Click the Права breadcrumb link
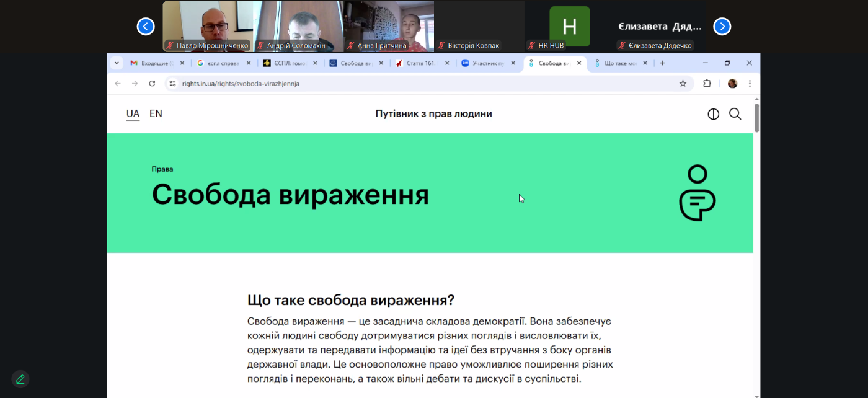This screenshot has height=398, width=868. pyautogui.click(x=162, y=169)
